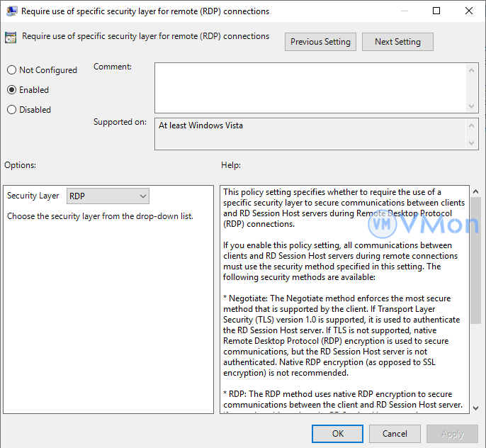Click the '* Negotiate:' help paragraph
Screen dimensions: 486x448
click(x=341, y=335)
